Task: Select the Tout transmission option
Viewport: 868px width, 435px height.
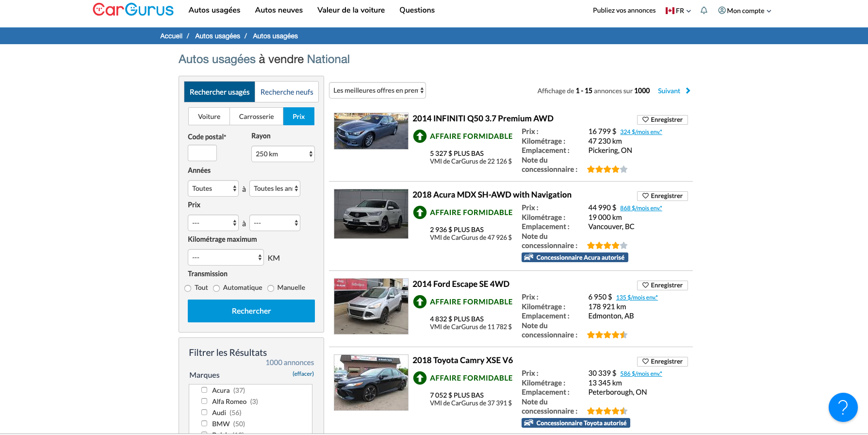Action: point(188,288)
